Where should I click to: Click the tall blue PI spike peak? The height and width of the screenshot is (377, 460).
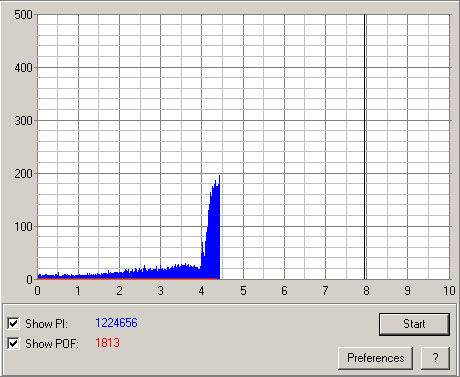tap(219, 177)
